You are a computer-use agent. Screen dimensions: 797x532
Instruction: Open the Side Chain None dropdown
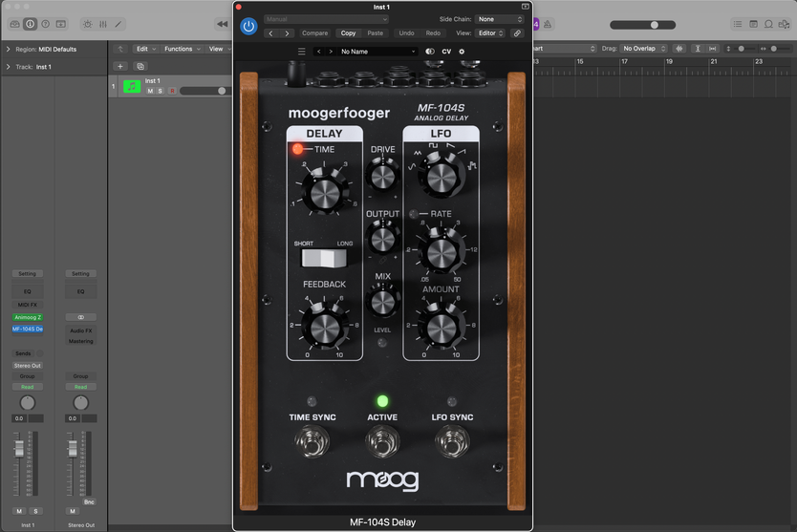coord(500,19)
